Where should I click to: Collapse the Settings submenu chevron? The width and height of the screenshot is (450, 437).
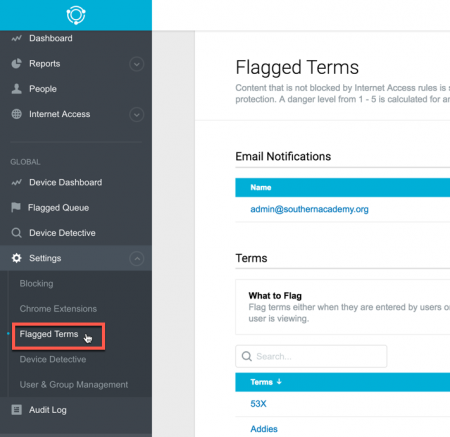point(137,259)
